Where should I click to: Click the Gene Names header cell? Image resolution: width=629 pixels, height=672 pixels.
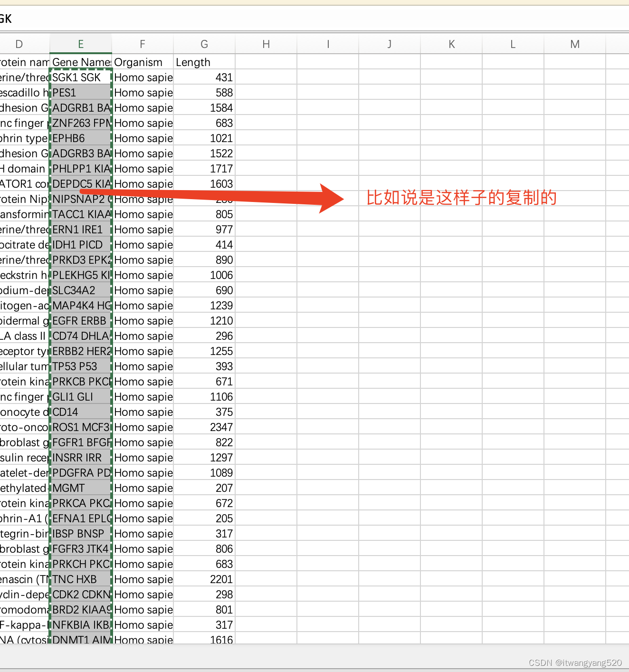click(81, 62)
